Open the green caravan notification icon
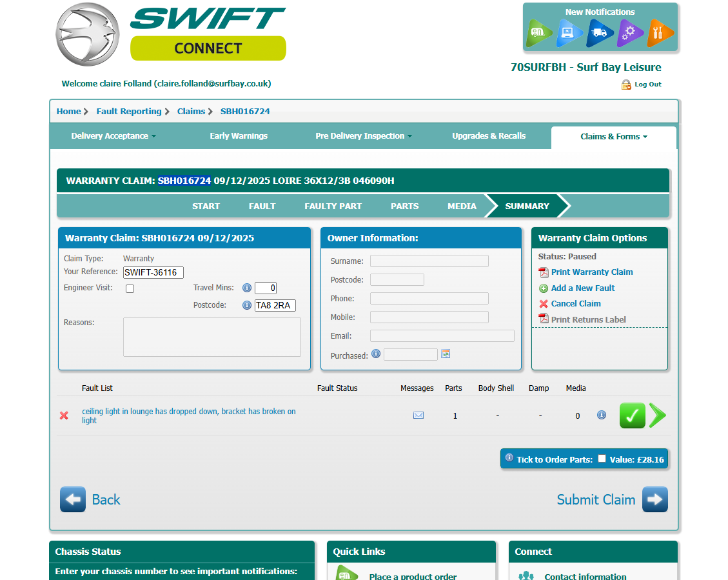728x580 pixels. click(540, 33)
